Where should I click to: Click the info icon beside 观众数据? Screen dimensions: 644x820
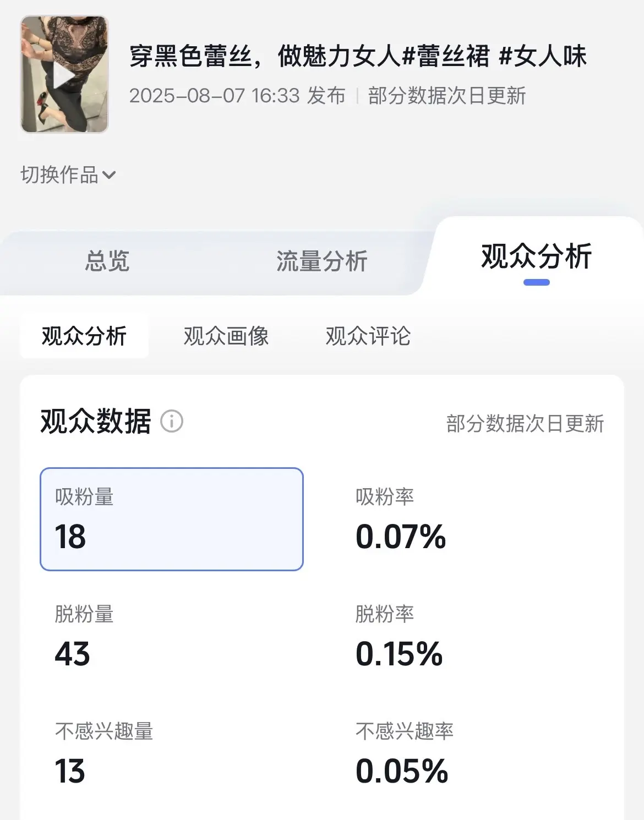coord(172,422)
